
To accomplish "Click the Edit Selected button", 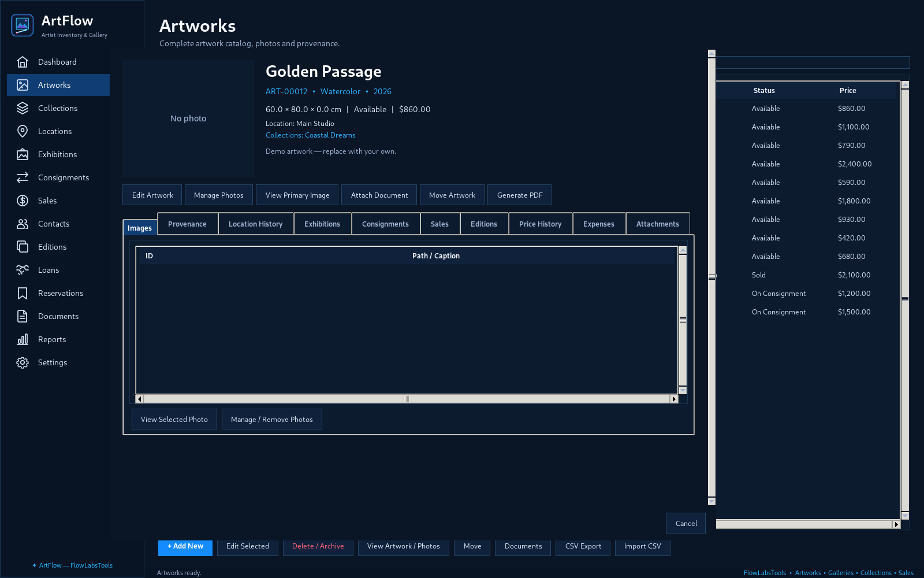I will pos(248,547).
